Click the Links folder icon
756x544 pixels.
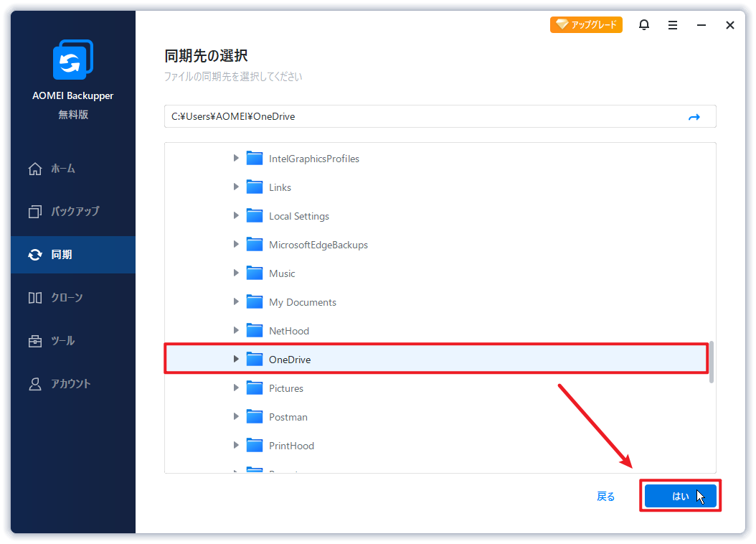coord(255,187)
